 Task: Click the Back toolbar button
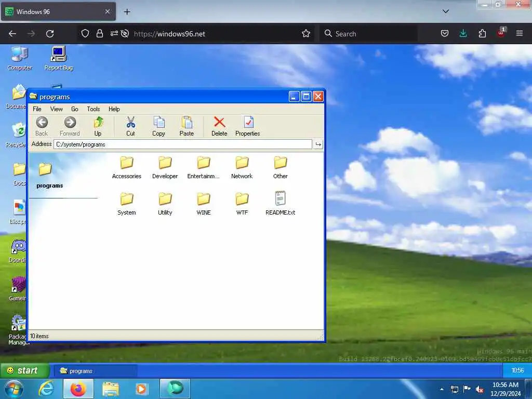point(42,126)
